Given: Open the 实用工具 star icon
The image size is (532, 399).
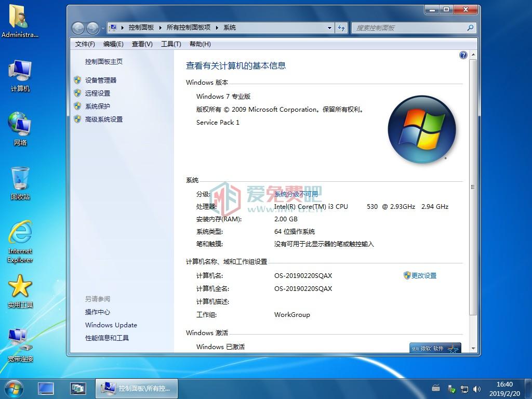Looking at the screenshot, I should [20, 291].
